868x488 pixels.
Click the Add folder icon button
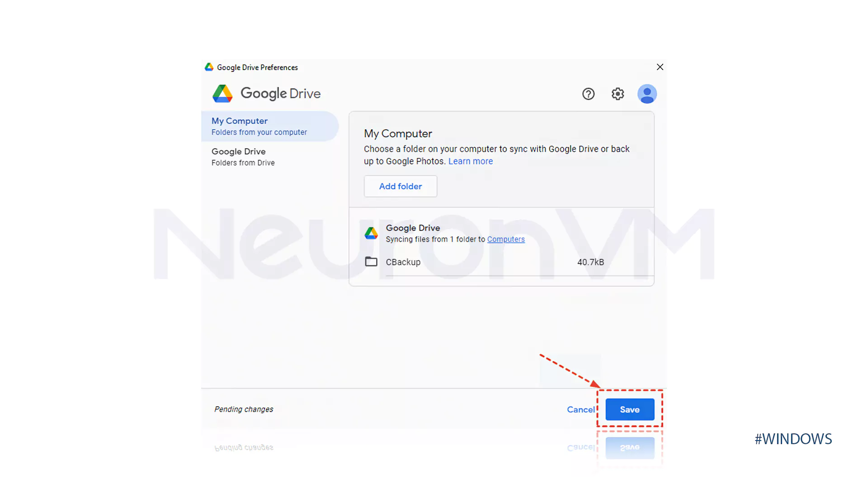pyautogui.click(x=400, y=186)
